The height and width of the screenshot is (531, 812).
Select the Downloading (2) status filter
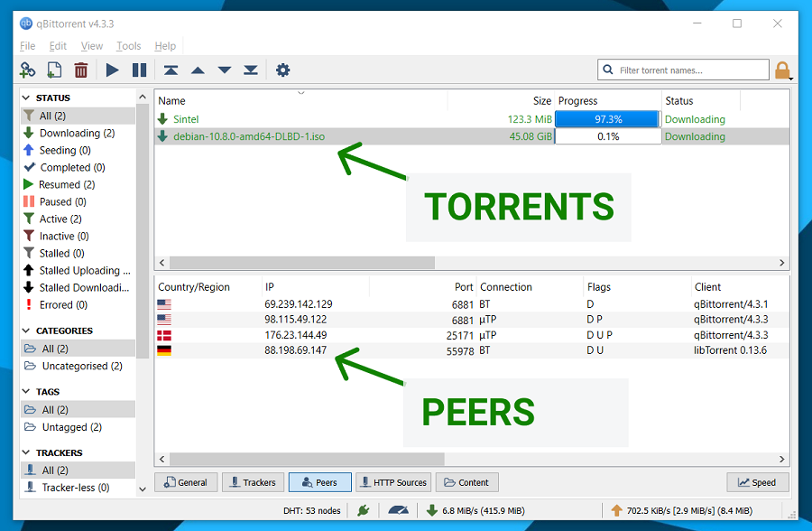click(x=78, y=133)
